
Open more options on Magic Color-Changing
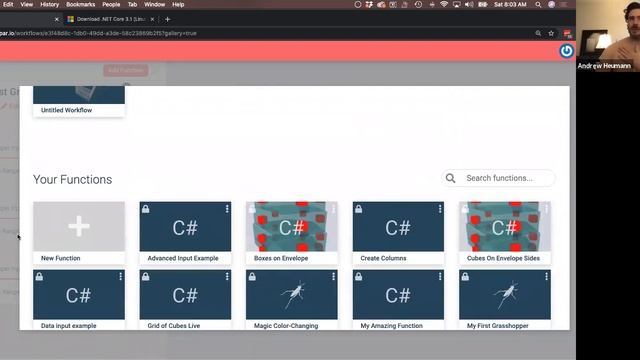pyautogui.click(x=333, y=277)
